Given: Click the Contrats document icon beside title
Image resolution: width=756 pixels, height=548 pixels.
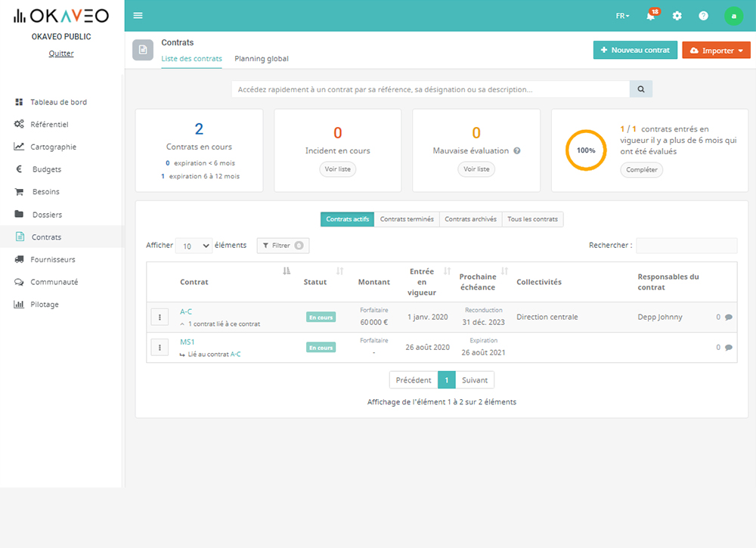Looking at the screenshot, I should (x=143, y=50).
